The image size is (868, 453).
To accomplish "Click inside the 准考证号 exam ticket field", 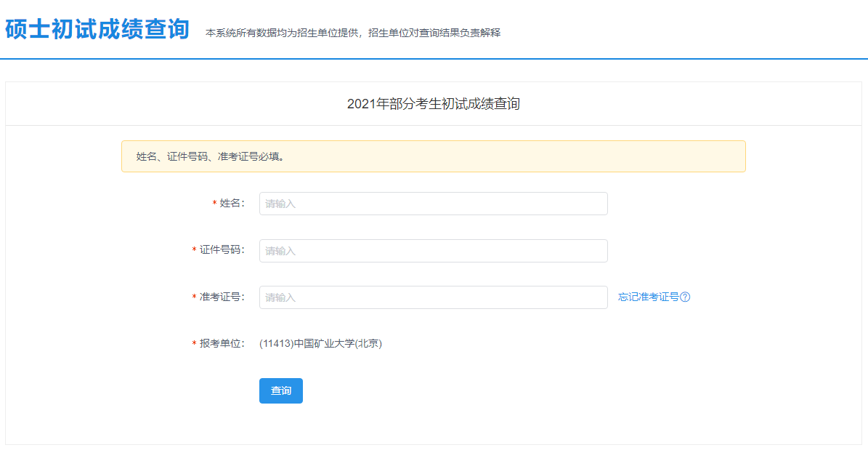I will [x=433, y=297].
